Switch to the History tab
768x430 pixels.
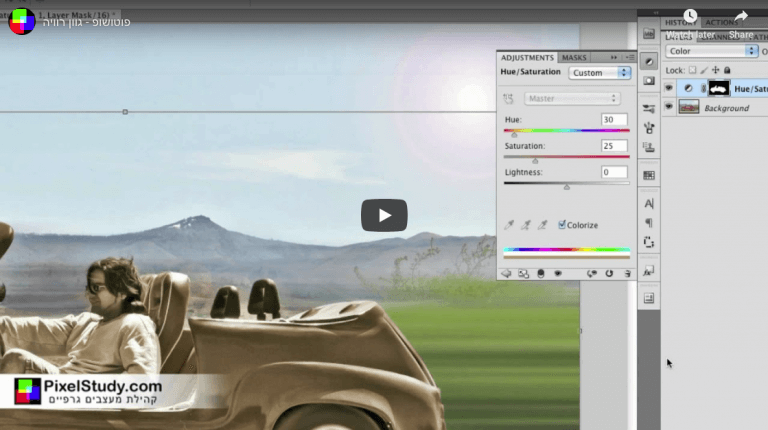[681, 23]
